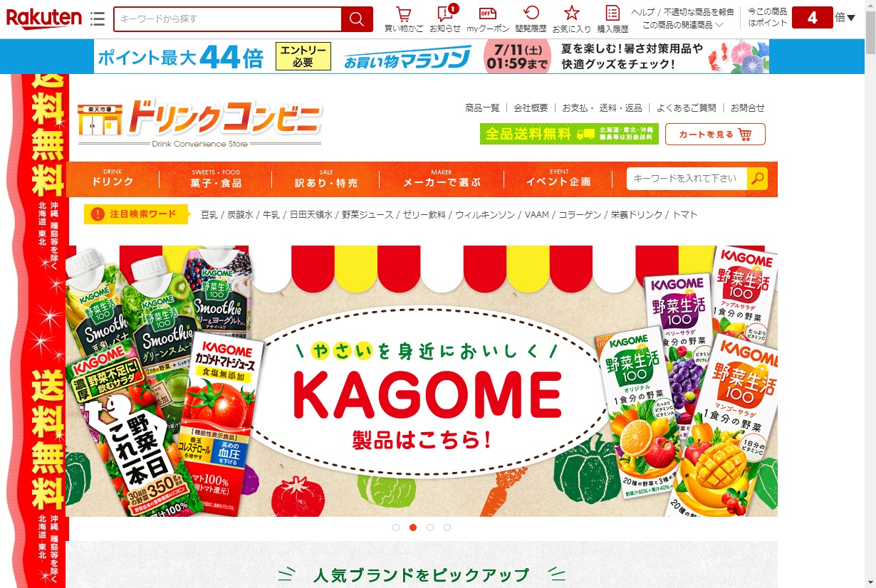Expand この商品の関連商品 dropdown
Image resolution: width=876 pixels, height=588 pixels.
coord(683,24)
